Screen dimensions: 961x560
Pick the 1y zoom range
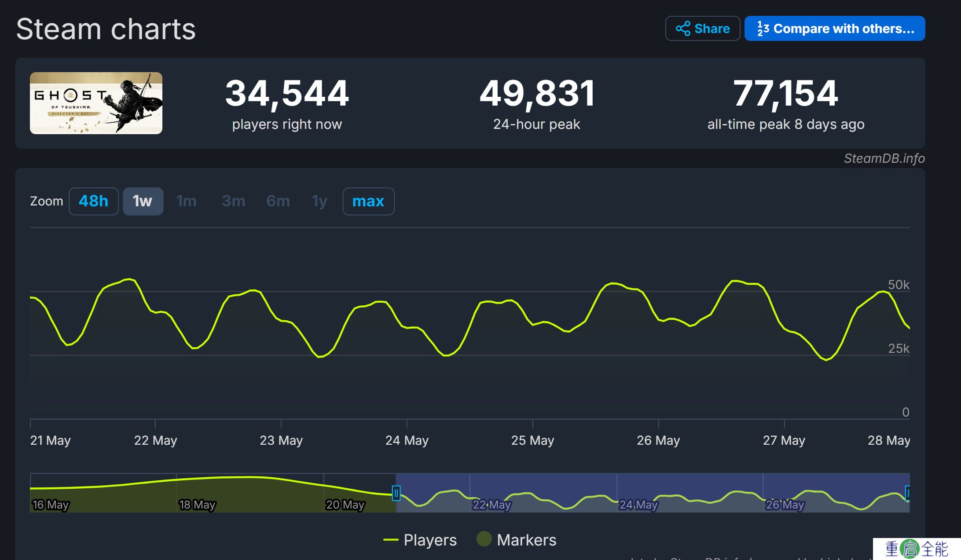pyautogui.click(x=320, y=201)
